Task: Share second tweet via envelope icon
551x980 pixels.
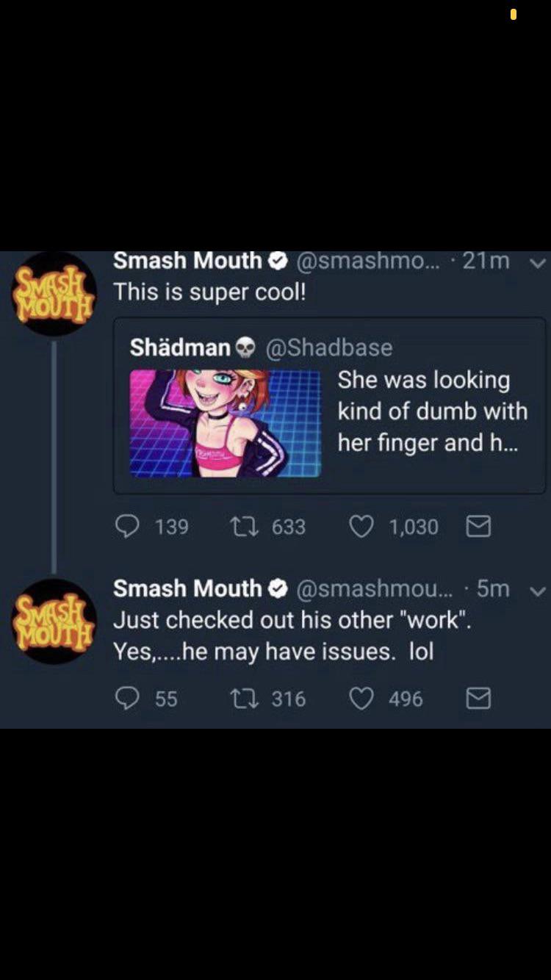Action: click(478, 698)
